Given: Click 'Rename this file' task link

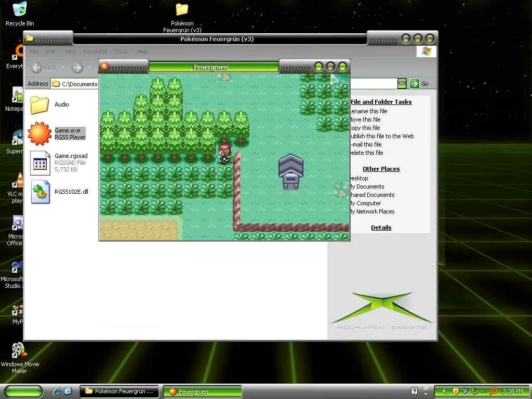Looking at the screenshot, I should tap(369, 111).
